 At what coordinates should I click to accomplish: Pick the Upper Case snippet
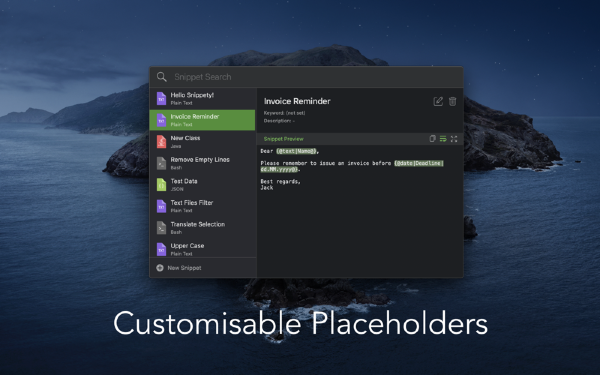[202, 249]
